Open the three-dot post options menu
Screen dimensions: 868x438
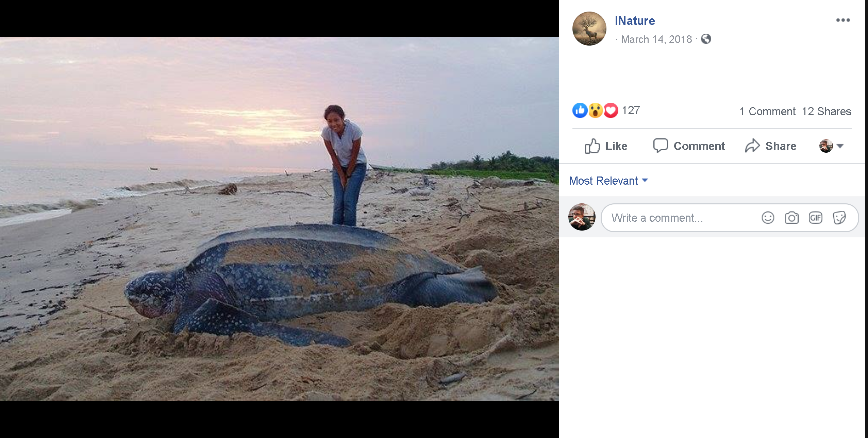pyautogui.click(x=843, y=20)
